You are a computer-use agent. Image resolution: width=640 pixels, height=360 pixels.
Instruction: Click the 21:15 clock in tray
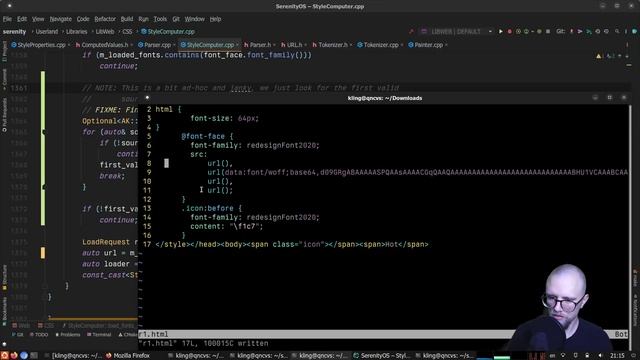(617, 356)
